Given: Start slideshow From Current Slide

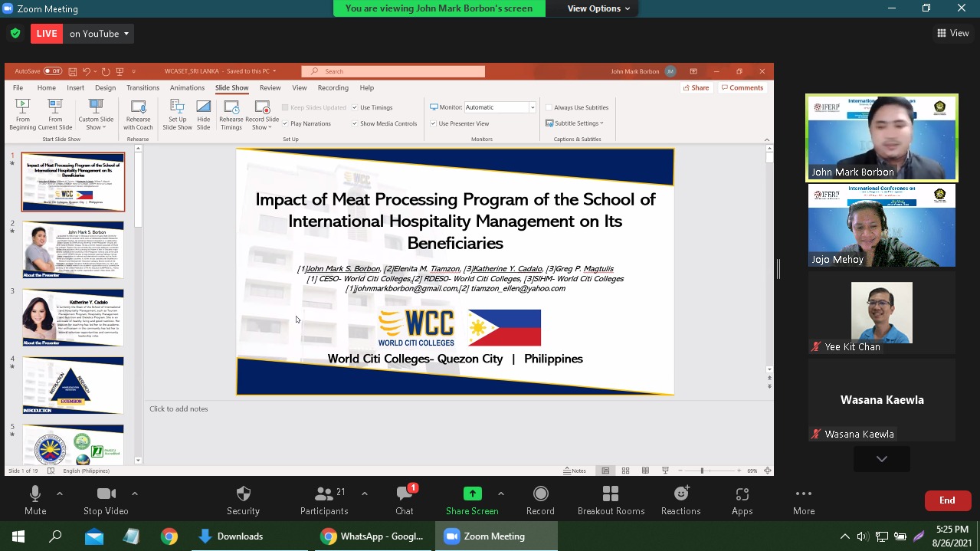Looking at the screenshot, I should 55,114.
